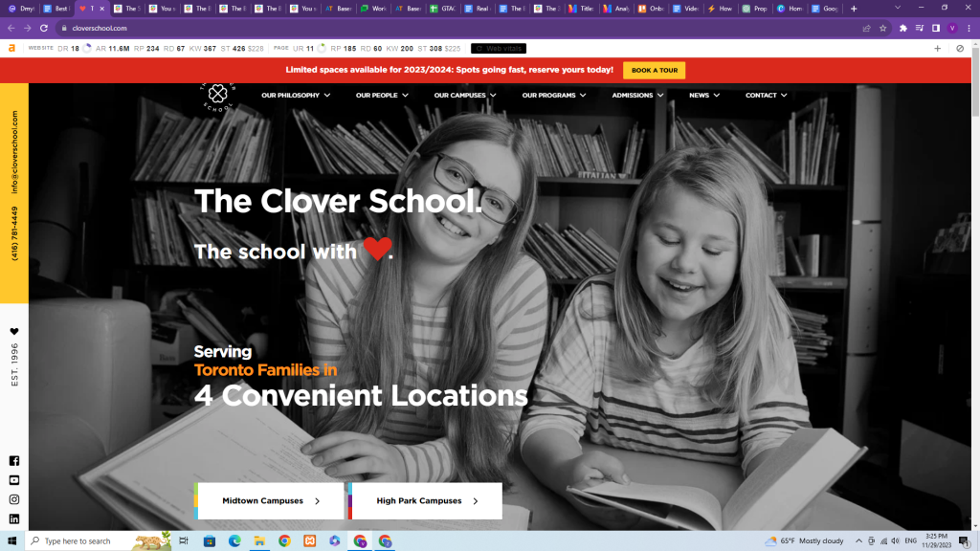
Task: Click the ENG language indicator
Action: click(x=911, y=541)
